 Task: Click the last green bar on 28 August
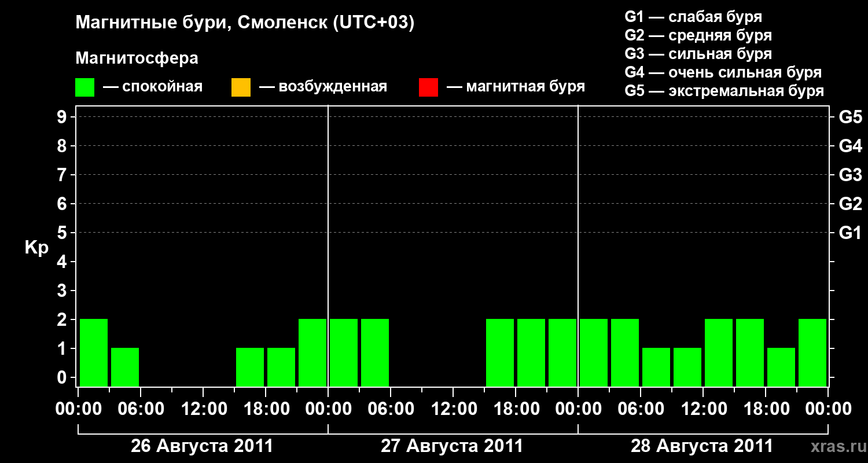point(812,352)
